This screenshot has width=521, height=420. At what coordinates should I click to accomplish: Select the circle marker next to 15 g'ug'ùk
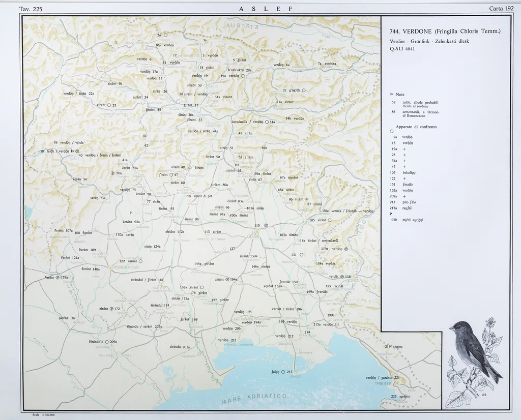tap(303, 91)
